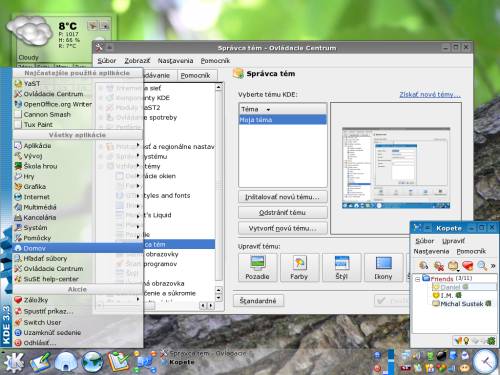Click Kopete MSN butterfly status bar icon
This screenshot has width=500, height=375.
458,341
